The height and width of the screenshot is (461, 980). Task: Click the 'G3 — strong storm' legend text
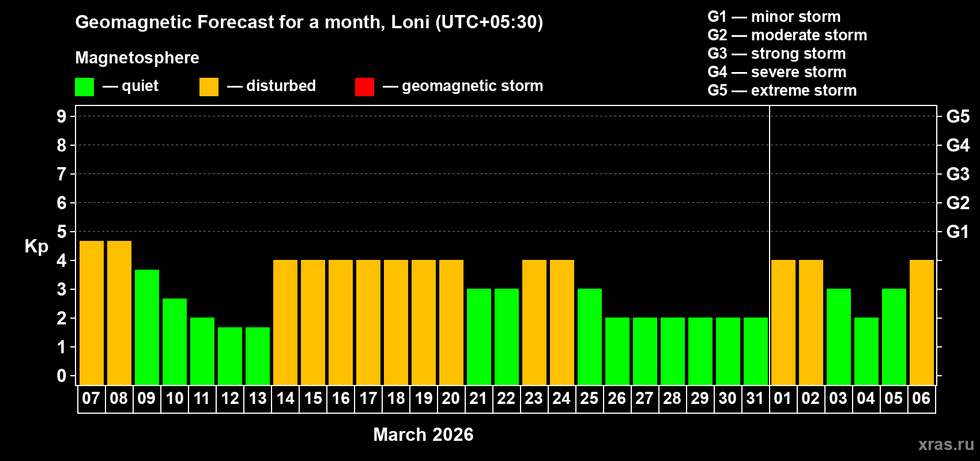[777, 54]
